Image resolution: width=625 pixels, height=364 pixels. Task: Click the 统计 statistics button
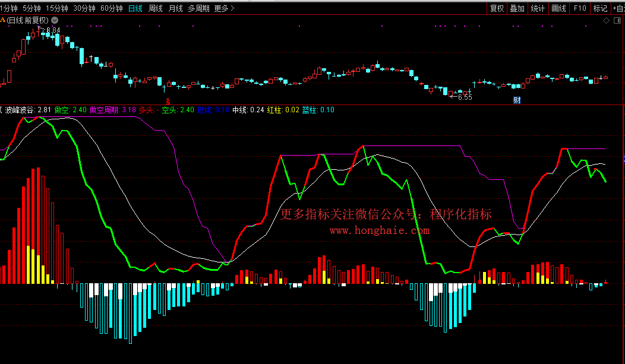point(538,8)
